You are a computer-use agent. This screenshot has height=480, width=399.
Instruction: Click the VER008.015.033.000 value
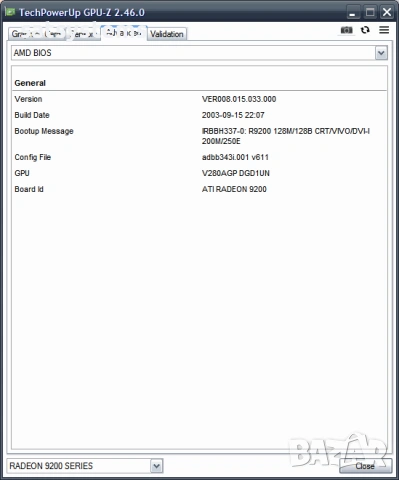click(239, 99)
